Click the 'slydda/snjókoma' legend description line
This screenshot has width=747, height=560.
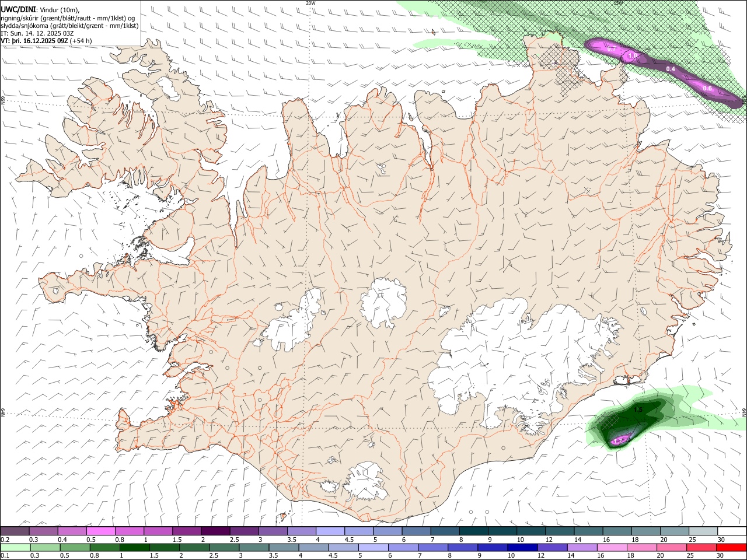point(70,26)
